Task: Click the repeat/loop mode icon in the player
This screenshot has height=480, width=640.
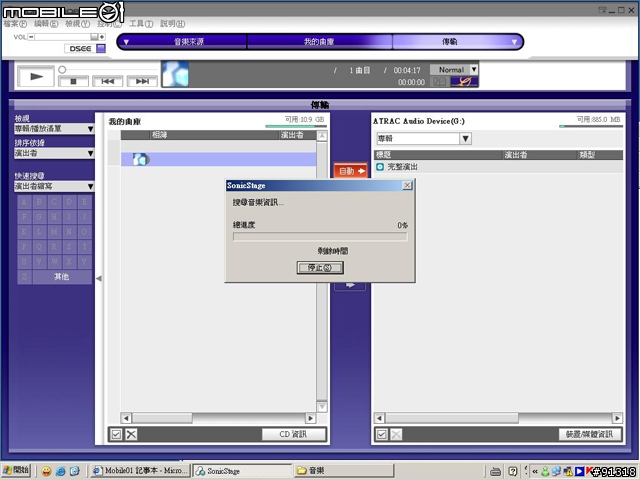Action: tap(464, 82)
